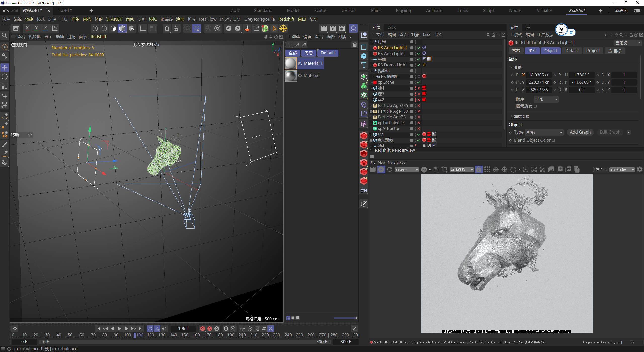Click the record active objects keyframe button
Screen dimensions: 644x352
(202, 329)
